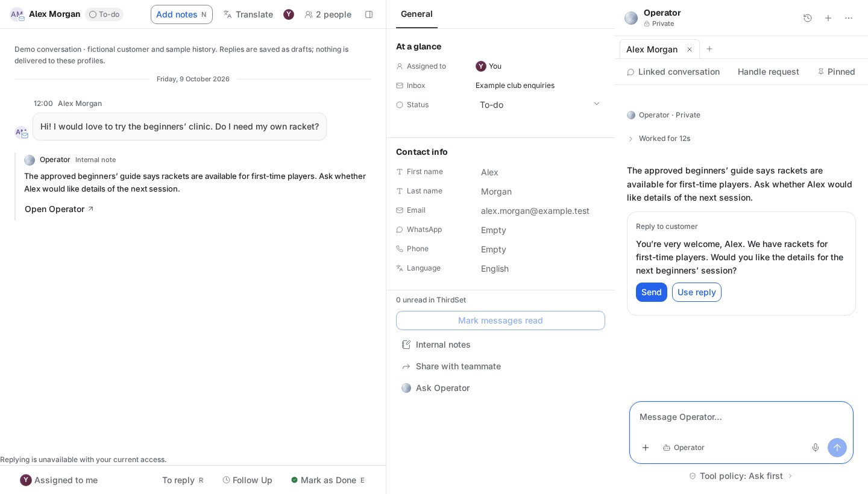The height and width of the screenshot is (494, 868).
Task: Click the send arrow in Operator composer
Action: [837, 448]
